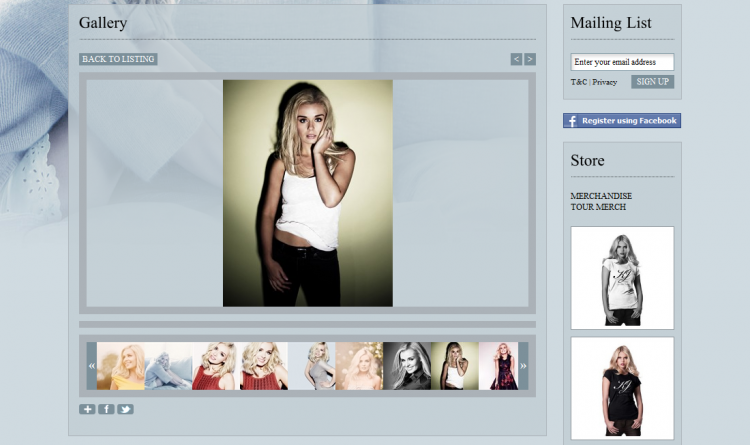The width and height of the screenshot is (750, 445).
Task: Click the Gallery heading
Action: [x=103, y=22]
